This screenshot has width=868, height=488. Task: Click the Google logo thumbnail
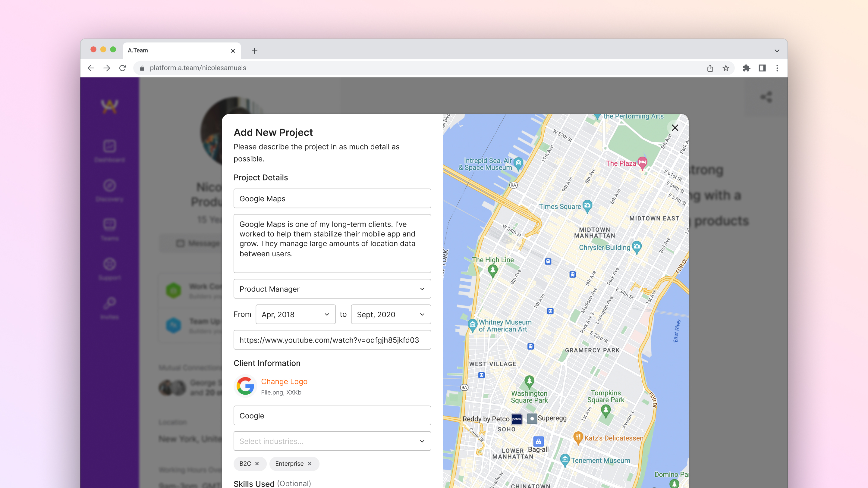click(x=245, y=386)
